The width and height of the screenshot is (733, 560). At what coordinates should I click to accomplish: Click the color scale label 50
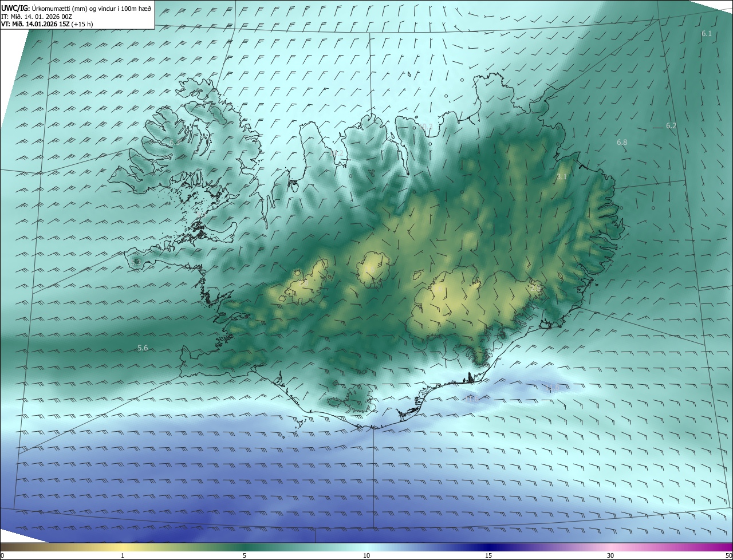728,555
